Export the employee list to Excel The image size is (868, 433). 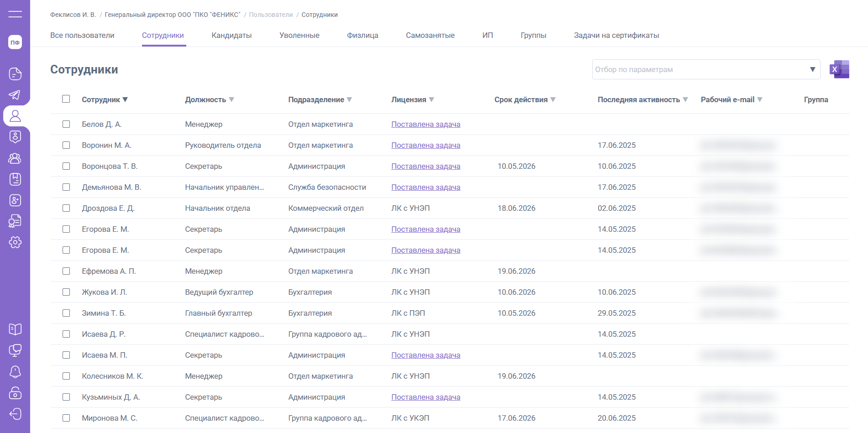(839, 69)
